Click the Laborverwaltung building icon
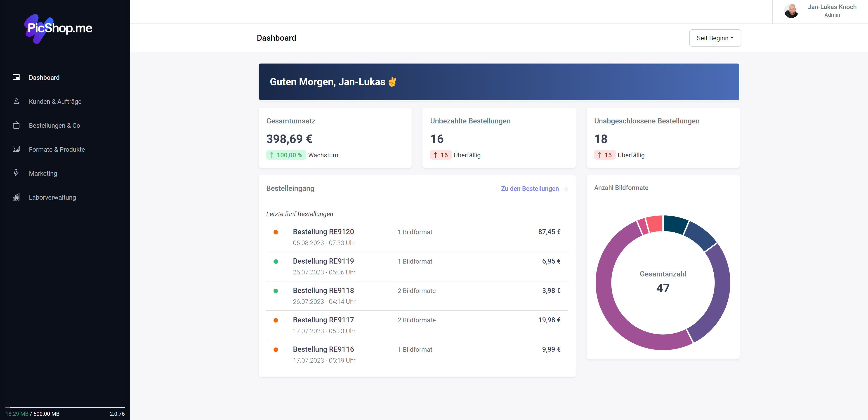This screenshot has height=420, width=868. [16, 197]
